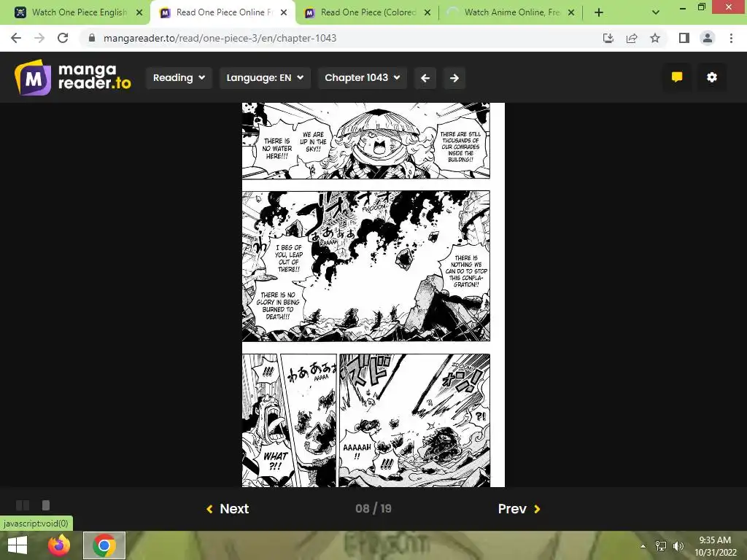
Task: Open the Chrome three-dot menu
Action: pos(731,38)
